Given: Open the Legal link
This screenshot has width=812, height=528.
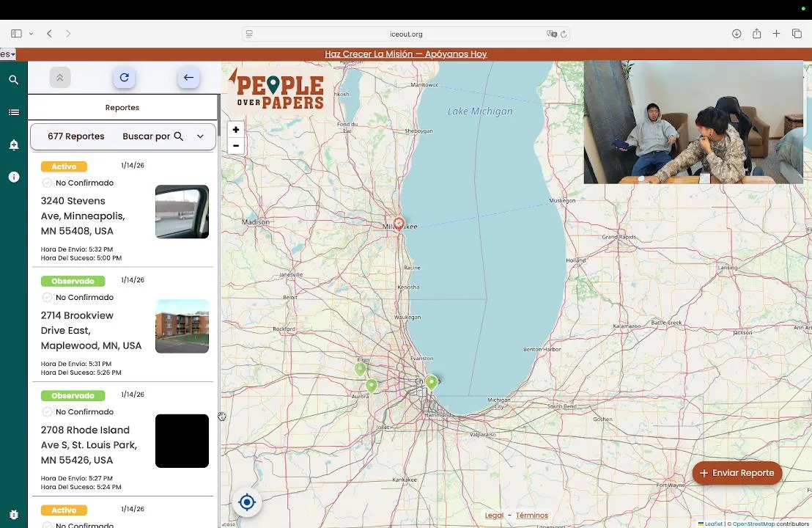Looking at the screenshot, I should [494, 516].
